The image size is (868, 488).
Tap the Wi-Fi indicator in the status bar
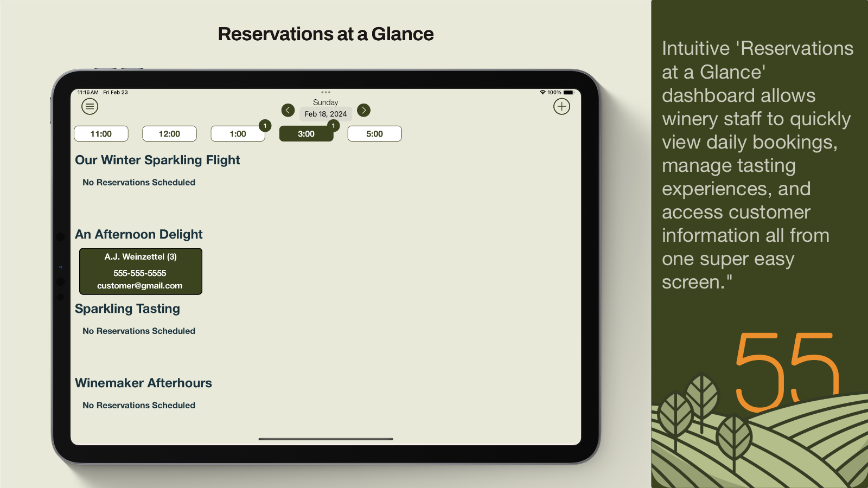[x=543, y=92]
